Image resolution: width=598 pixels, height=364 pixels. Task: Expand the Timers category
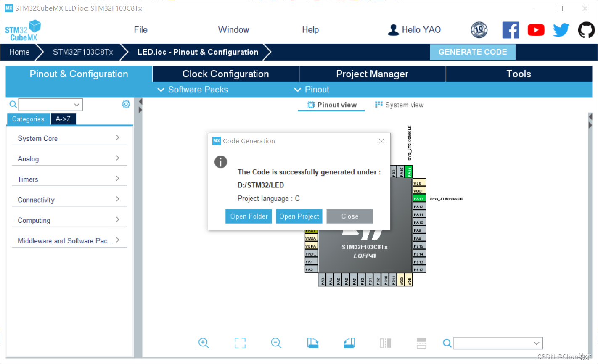tap(69, 179)
